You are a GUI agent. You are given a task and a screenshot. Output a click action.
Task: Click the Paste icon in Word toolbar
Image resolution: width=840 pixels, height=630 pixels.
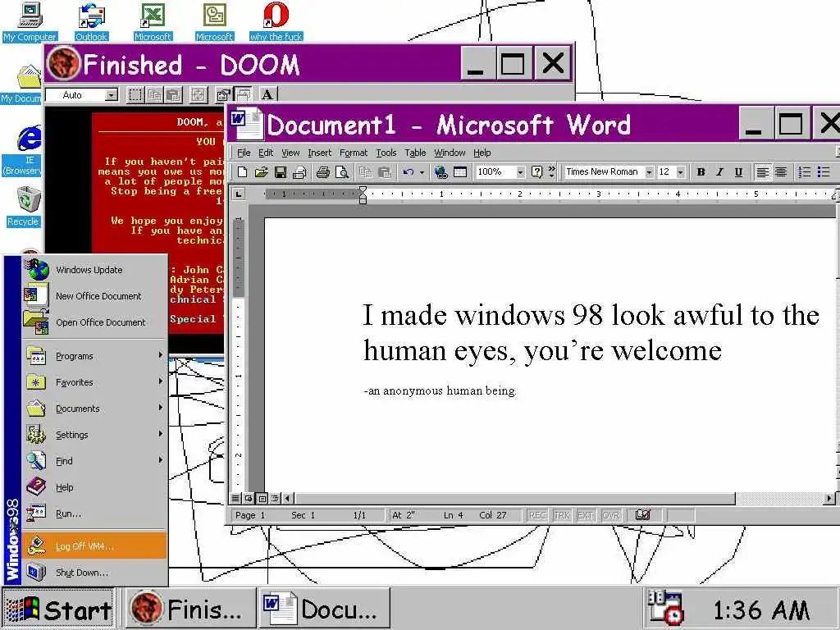tap(384, 172)
